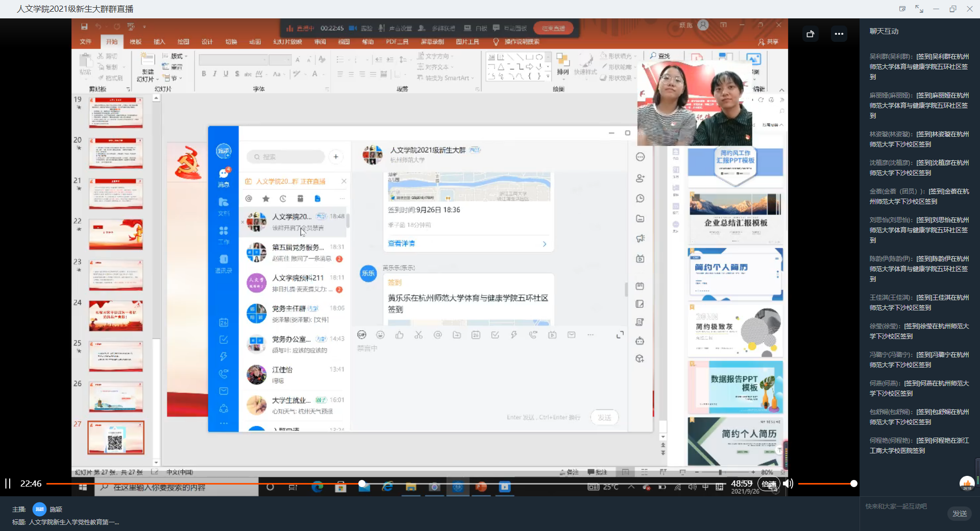Click the scissors screenshot icon
Image resolution: width=980 pixels, height=531 pixels.
coord(419,335)
